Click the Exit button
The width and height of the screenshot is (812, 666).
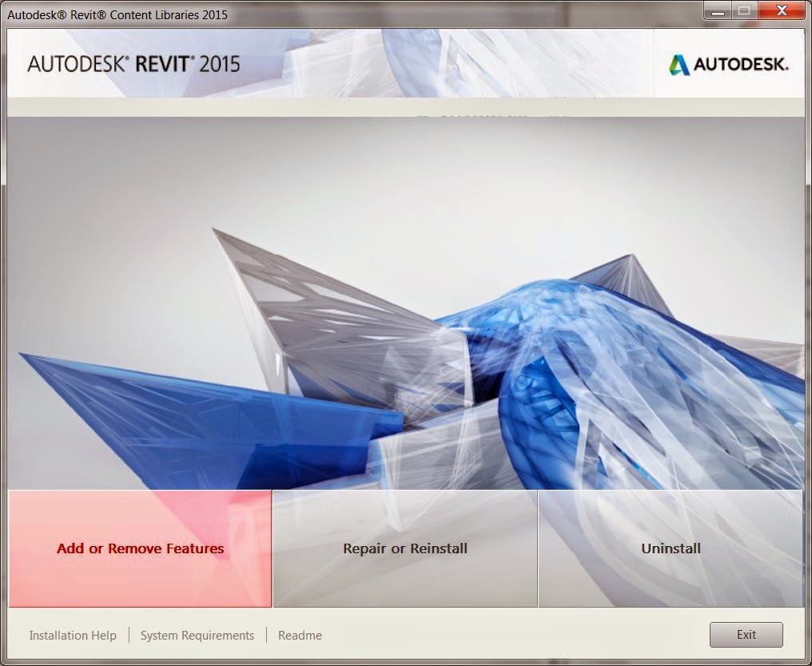(746, 634)
